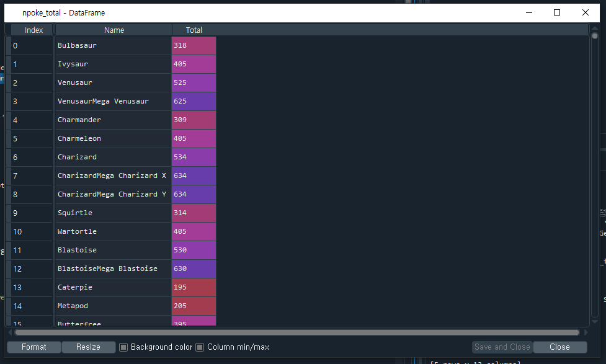The height and width of the screenshot is (364, 606).
Task: Click the Save and Close button
Action: (x=502, y=347)
